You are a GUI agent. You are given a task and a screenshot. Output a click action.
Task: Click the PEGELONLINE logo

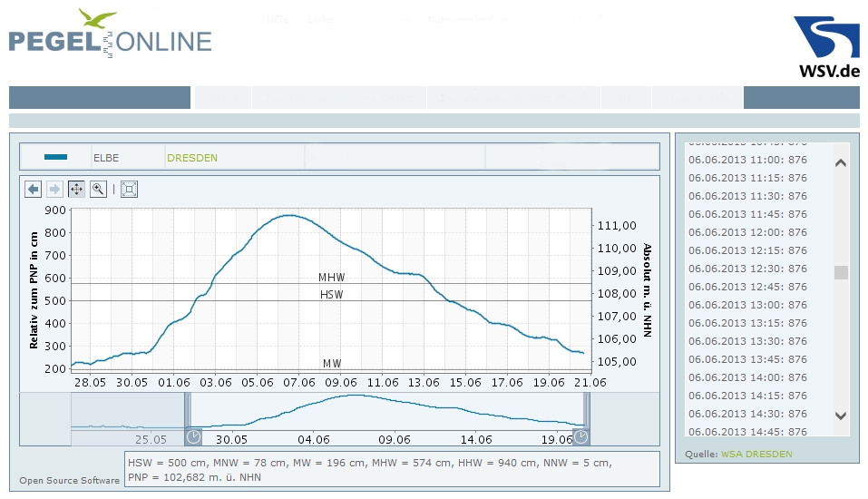pyautogui.click(x=110, y=36)
